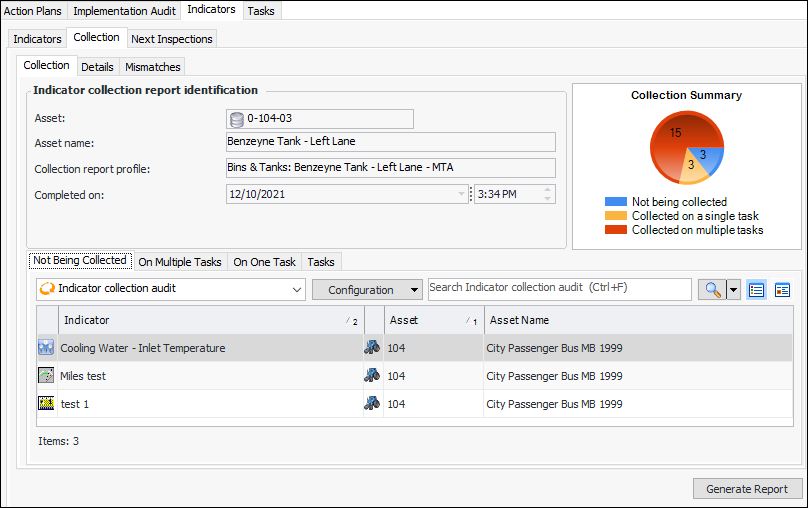Switch to card view icon
This screenshot has height=508, width=808.
click(782, 290)
